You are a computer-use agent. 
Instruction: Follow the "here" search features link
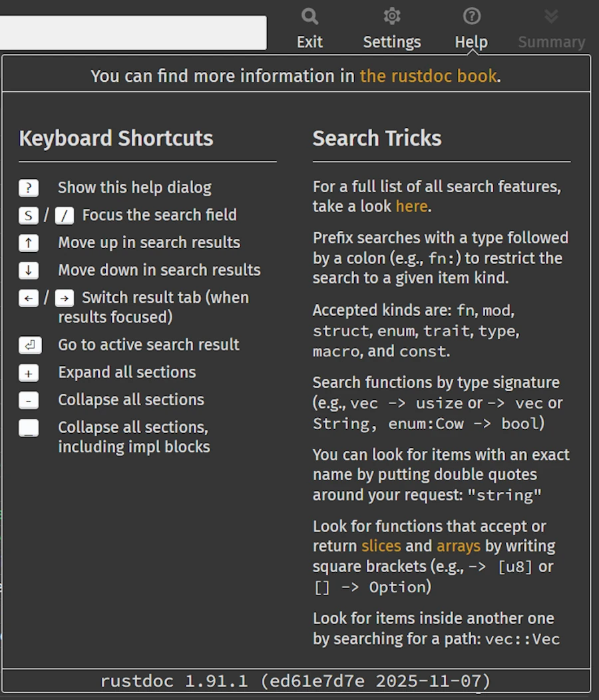[x=411, y=206]
